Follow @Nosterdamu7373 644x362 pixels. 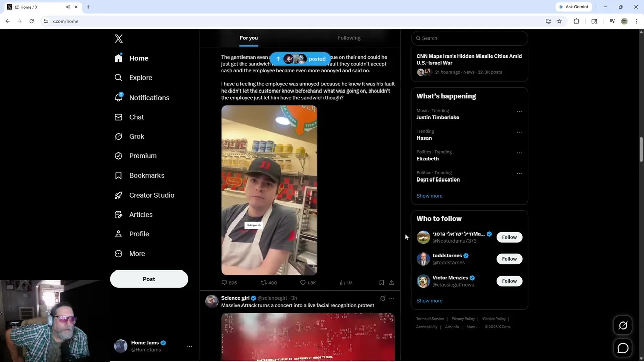(x=509, y=237)
